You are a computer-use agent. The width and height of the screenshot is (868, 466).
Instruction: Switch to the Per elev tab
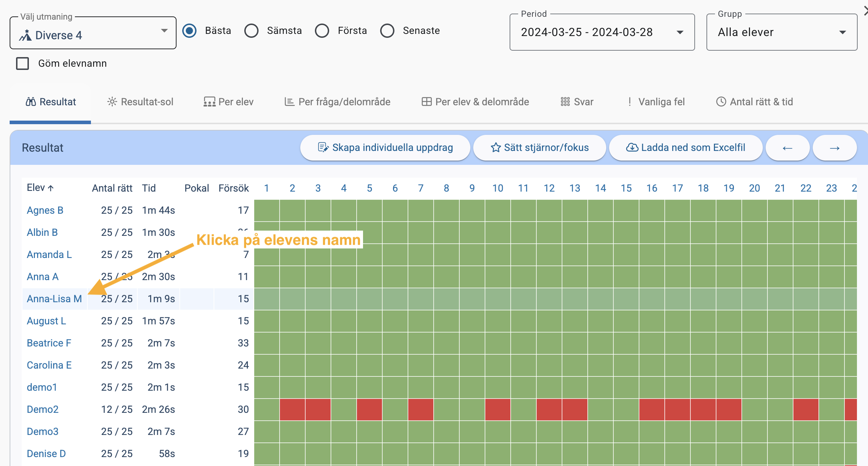(x=228, y=102)
